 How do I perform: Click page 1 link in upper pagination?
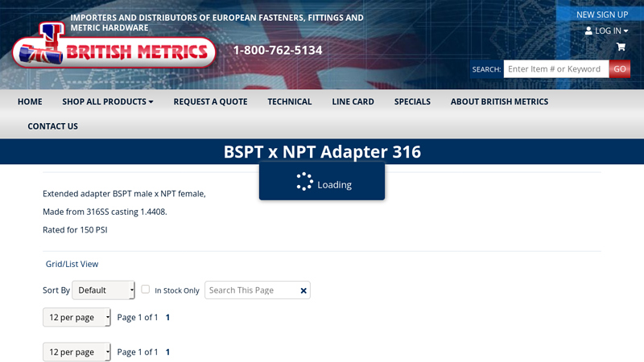tap(167, 317)
